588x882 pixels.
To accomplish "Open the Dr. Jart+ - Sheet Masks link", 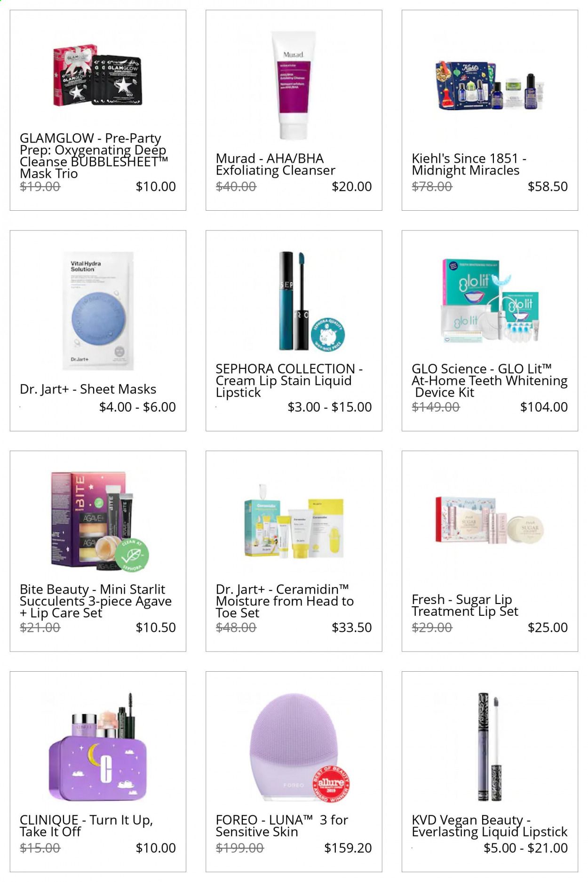I will [x=88, y=389].
